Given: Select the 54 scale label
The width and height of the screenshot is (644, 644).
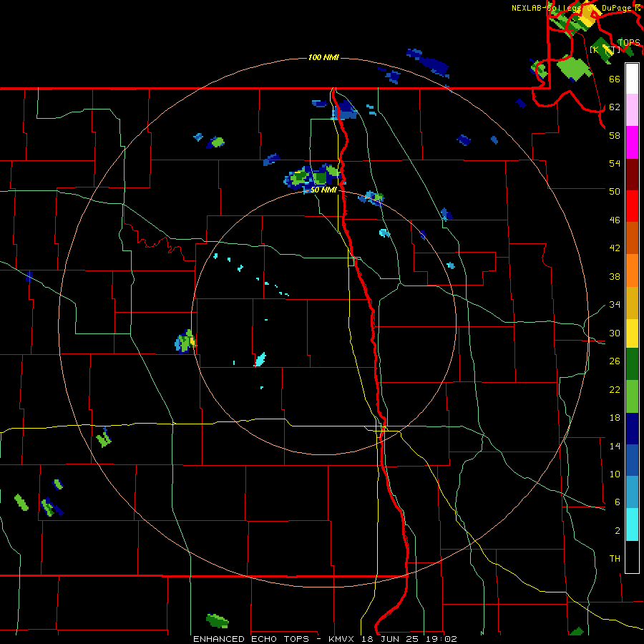Looking at the screenshot, I should click(x=615, y=163).
